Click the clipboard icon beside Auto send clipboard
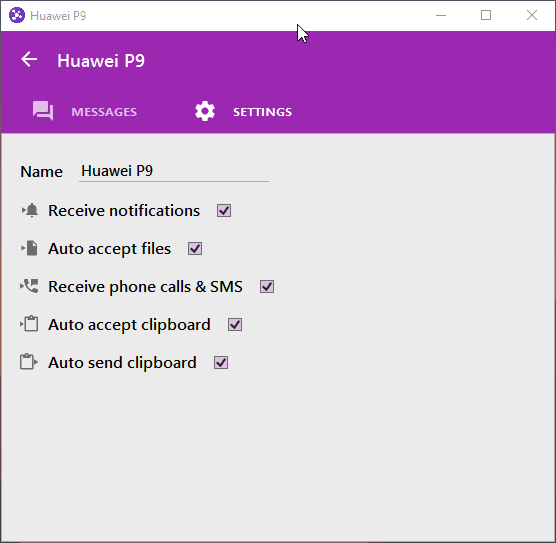Image resolution: width=556 pixels, height=543 pixels. 29,362
